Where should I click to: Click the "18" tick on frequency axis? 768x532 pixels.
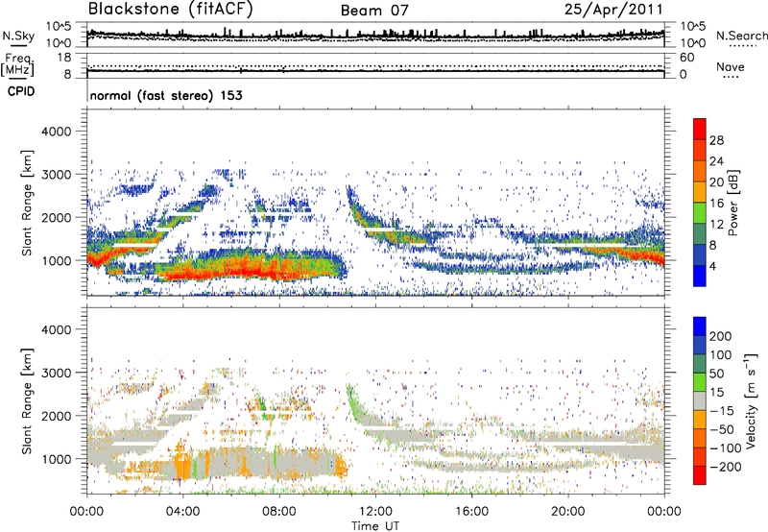pos(64,58)
